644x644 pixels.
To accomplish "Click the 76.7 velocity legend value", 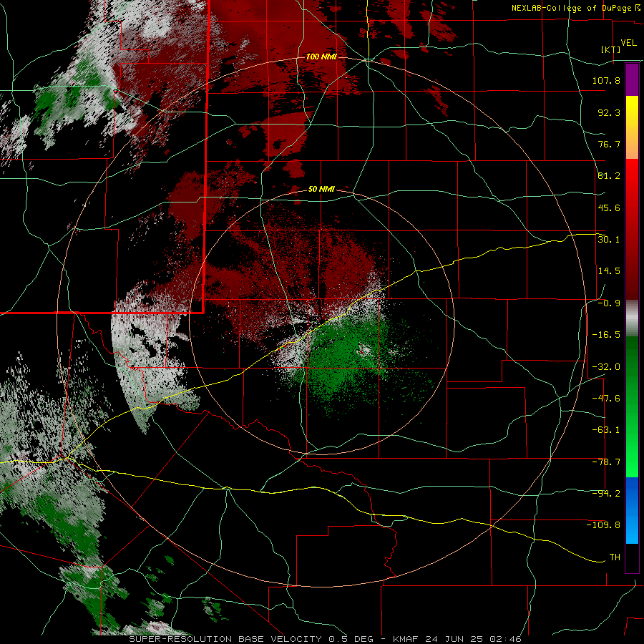I will [x=609, y=144].
